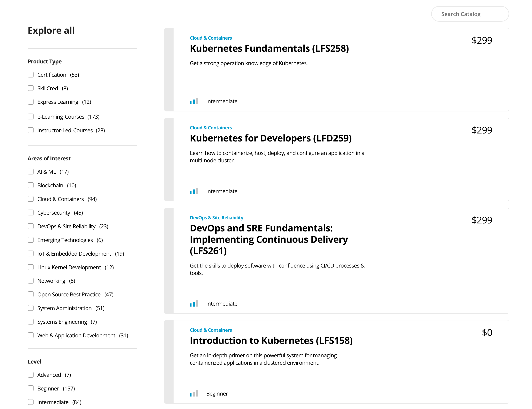Select IoT & Embedded Development checkbox
This screenshot has height=409, width=532.
click(31, 253)
